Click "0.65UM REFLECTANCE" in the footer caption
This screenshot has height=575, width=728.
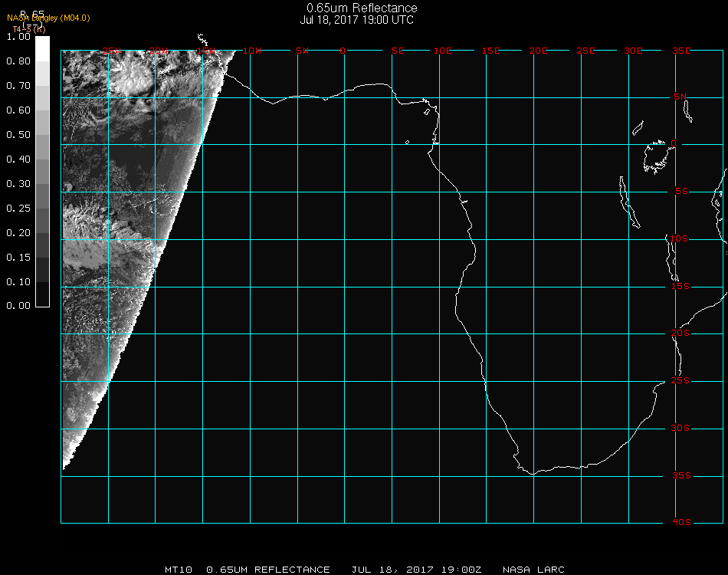[268, 570]
